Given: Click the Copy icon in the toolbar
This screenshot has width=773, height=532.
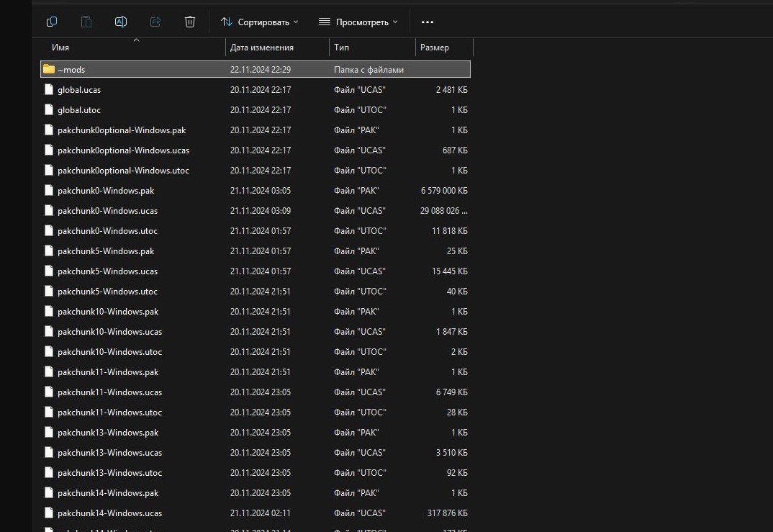Looking at the screenshot, I should [x=52, y=22].
